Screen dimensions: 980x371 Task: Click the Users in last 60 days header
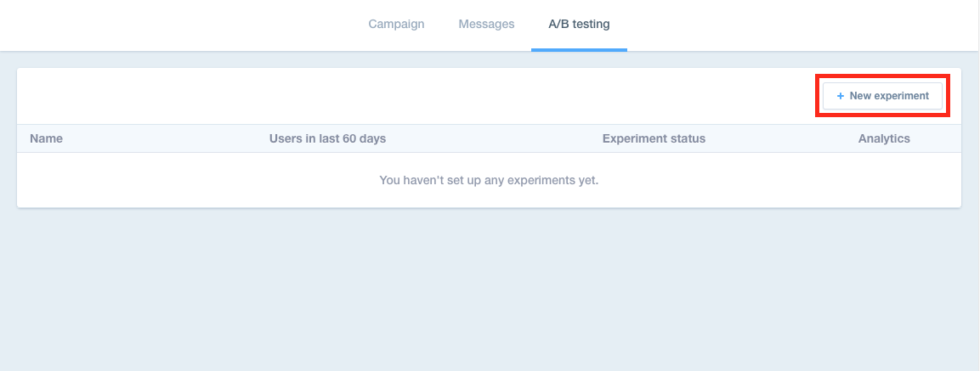pyautogui.click(x=327, y=138)
